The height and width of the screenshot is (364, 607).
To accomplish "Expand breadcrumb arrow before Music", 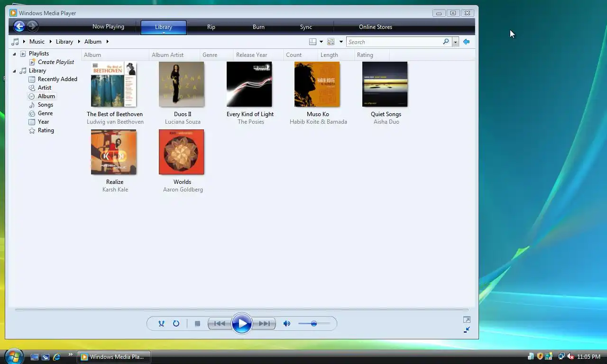I will click(24, 42).
